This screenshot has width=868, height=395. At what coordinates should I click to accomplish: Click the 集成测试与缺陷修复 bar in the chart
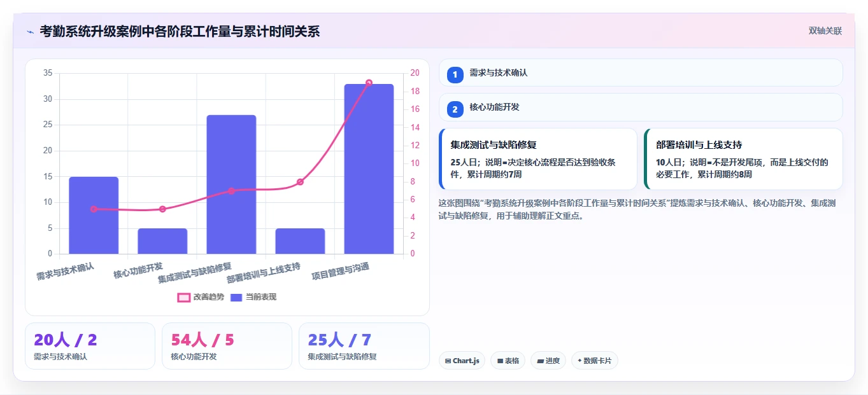click(231, 184)
